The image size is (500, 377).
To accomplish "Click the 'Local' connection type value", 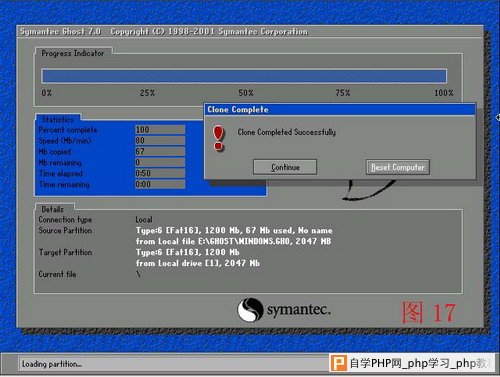I will tap(144, 220).
